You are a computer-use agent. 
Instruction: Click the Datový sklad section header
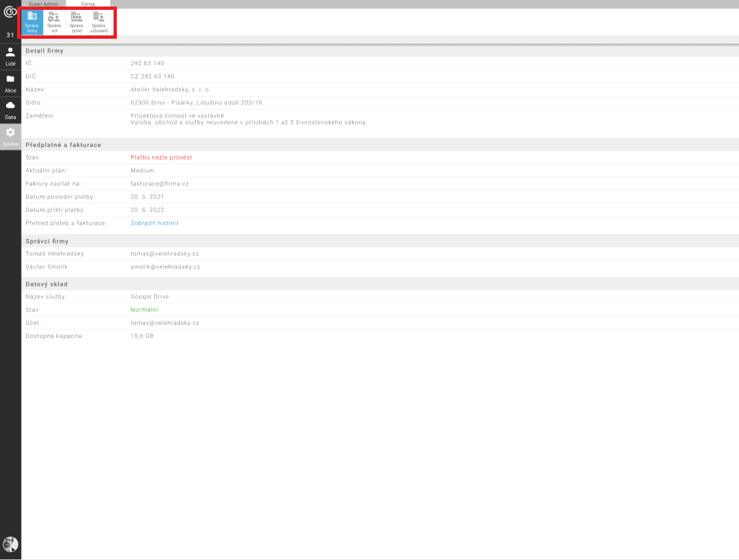[47, 284]
